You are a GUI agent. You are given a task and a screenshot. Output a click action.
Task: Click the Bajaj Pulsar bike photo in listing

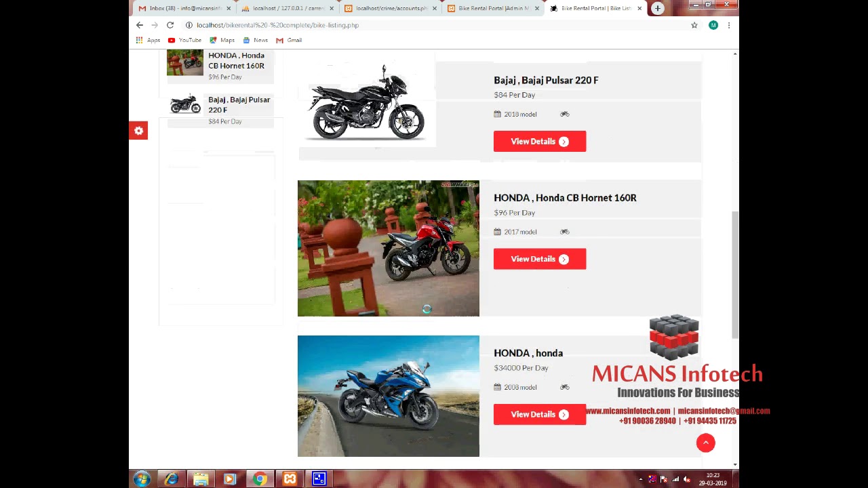[x=366, y=103]
